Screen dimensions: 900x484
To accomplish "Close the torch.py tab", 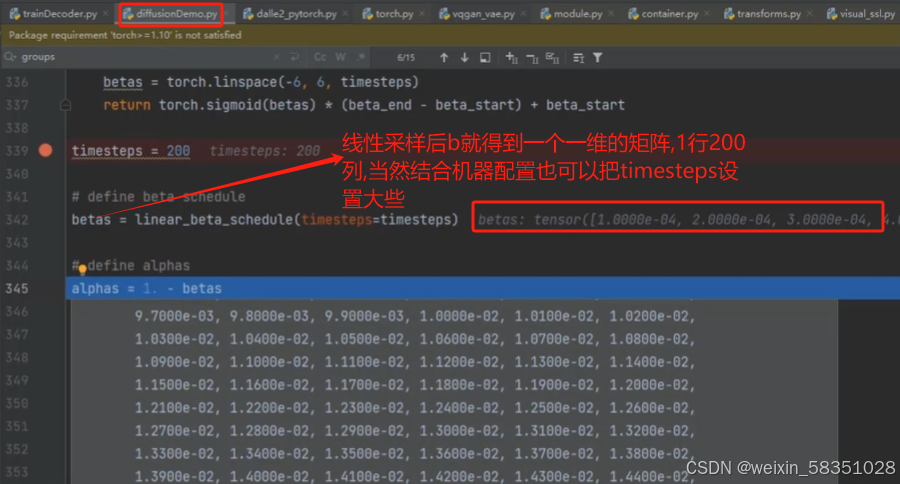I will pyautogui.click(x=422, y=14).
